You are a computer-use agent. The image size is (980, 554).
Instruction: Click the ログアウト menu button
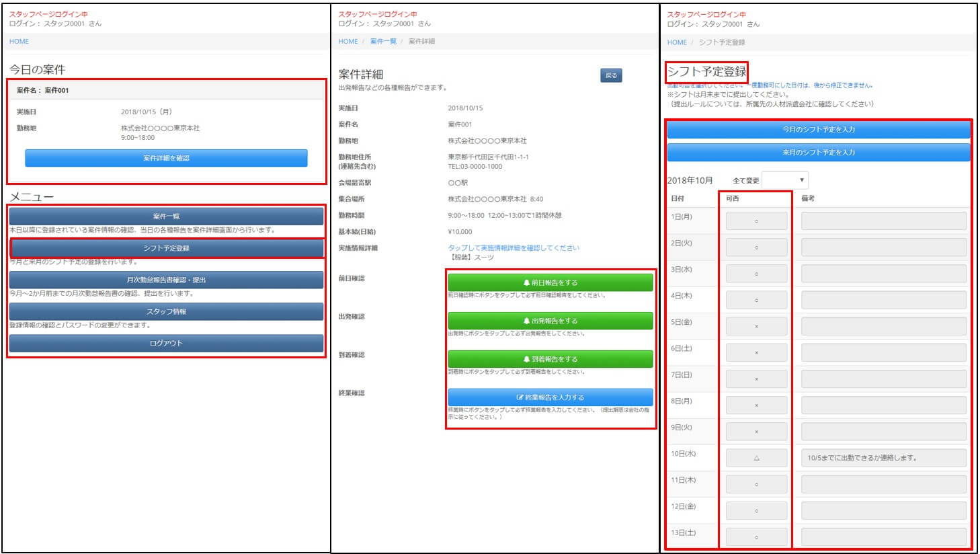166,343
